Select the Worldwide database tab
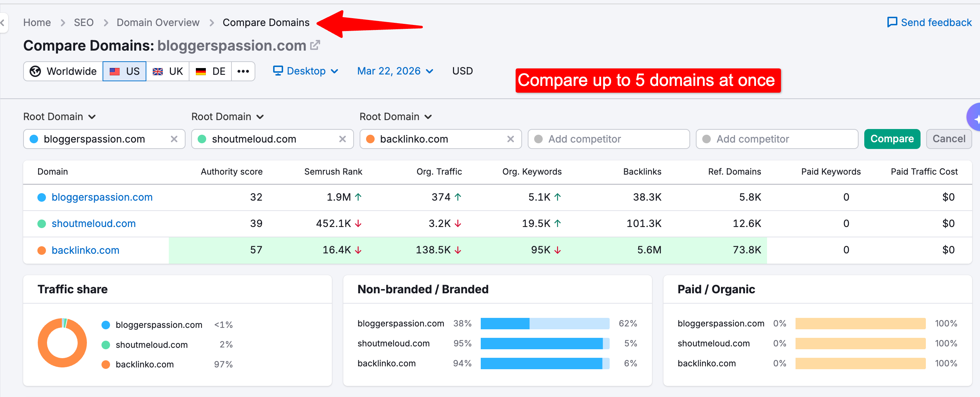The image size is (980, 397). pyautogui.click(x=63, y=71)
